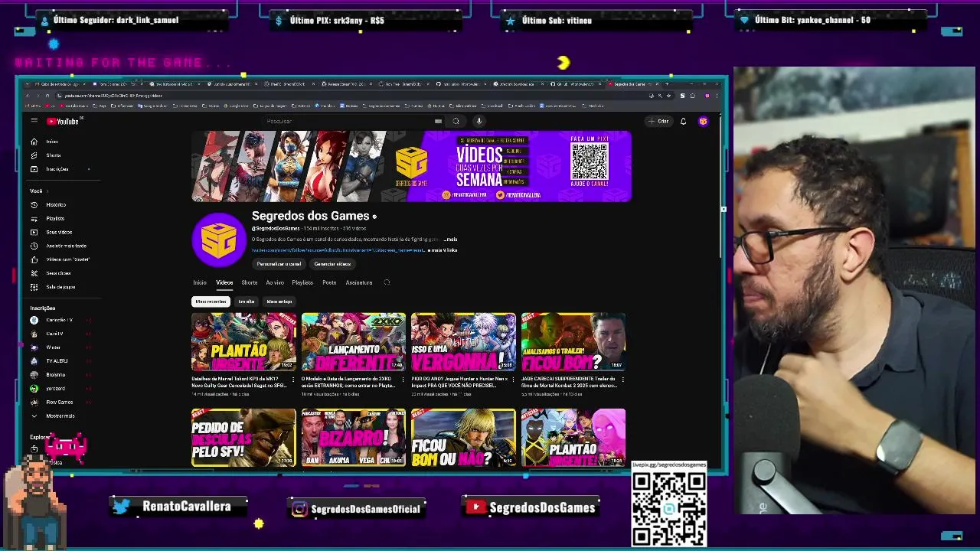The width and height of the screenshot is (980, 551).
Task: Click the YouTube logo
Action: pyautogui.click(x=63, y=121)
